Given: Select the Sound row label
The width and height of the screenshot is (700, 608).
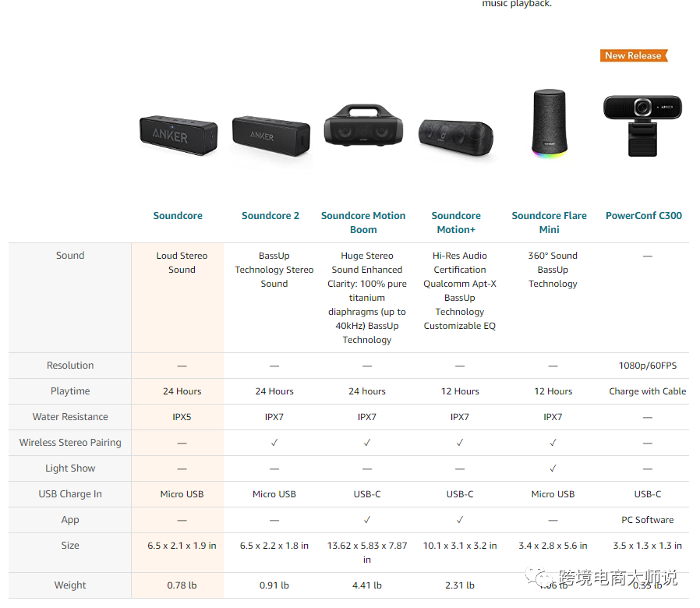Looking at the screenshot, I should point(70,256).
